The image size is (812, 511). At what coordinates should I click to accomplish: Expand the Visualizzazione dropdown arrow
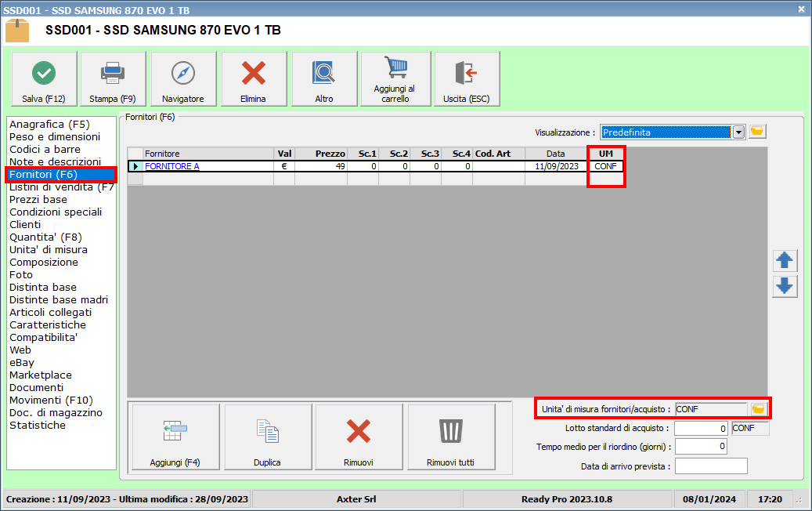click(x=738, y=132)
